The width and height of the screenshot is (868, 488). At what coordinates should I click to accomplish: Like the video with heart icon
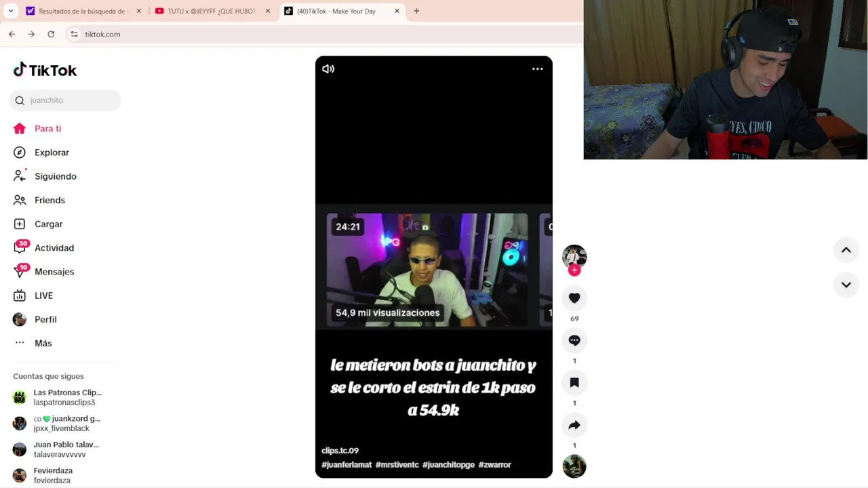(x=574, y=298)
